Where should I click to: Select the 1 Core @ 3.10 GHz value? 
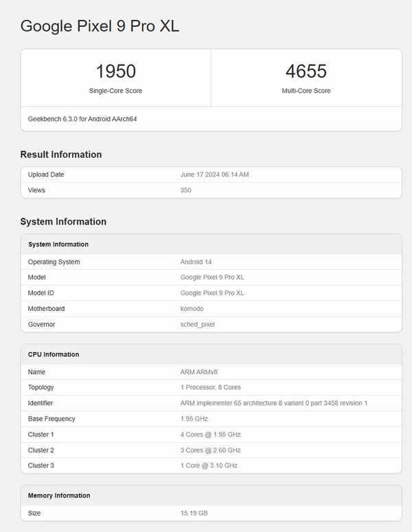(x=209, y=465)
